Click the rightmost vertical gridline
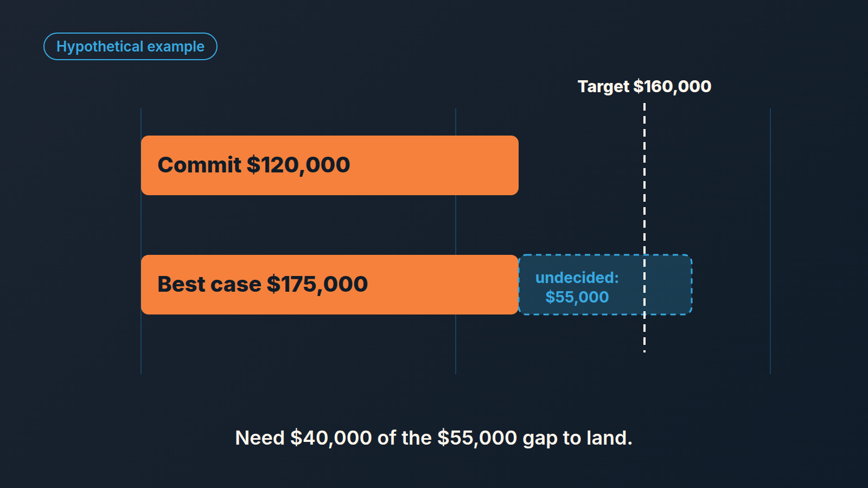Viewport: 868px width, 488px height. (770, 241)
